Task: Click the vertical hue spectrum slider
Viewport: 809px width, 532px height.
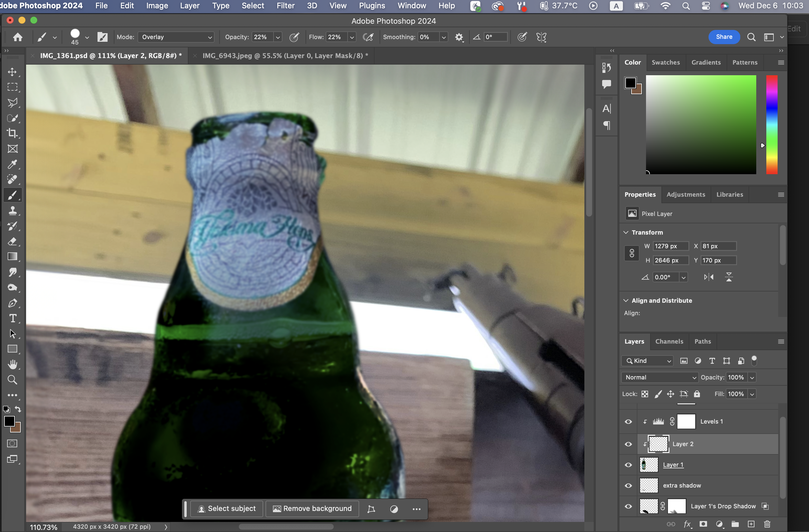Action: point(772,125)
